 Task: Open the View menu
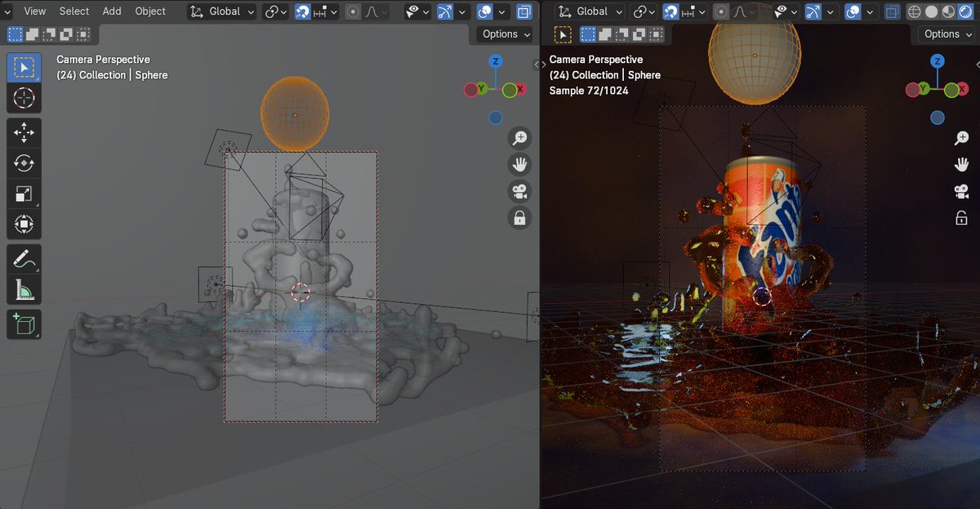coord(35,11)
